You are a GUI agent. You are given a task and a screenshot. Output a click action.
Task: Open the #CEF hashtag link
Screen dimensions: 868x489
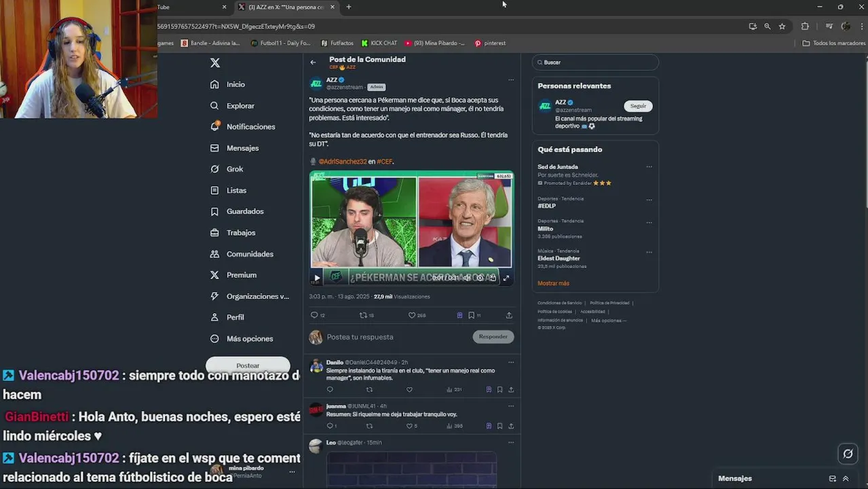384,162
